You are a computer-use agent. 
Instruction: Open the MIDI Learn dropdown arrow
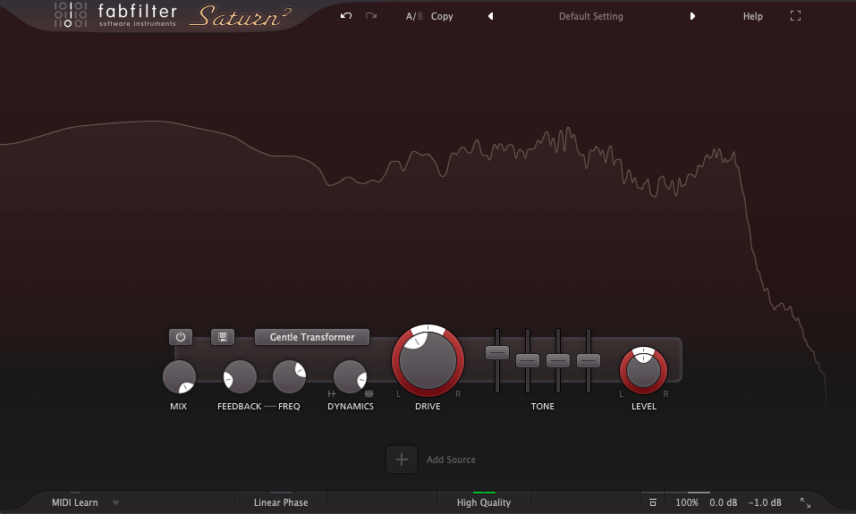tap(116, 503)
